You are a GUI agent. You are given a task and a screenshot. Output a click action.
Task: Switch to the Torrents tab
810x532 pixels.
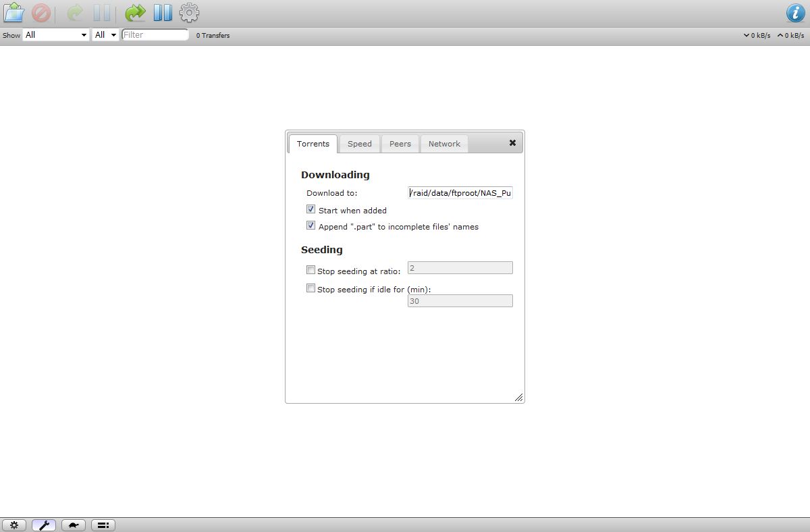313,144
